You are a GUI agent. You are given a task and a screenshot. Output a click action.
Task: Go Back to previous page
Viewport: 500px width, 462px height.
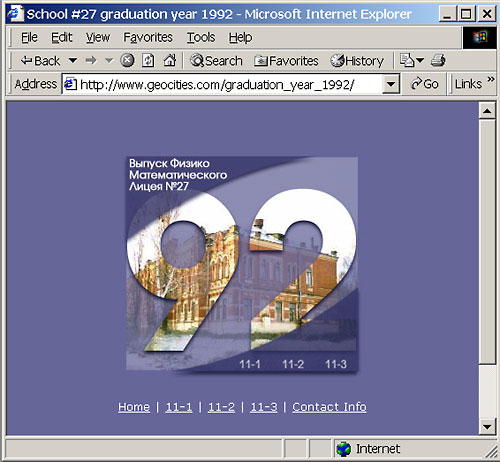pos(40,61)
